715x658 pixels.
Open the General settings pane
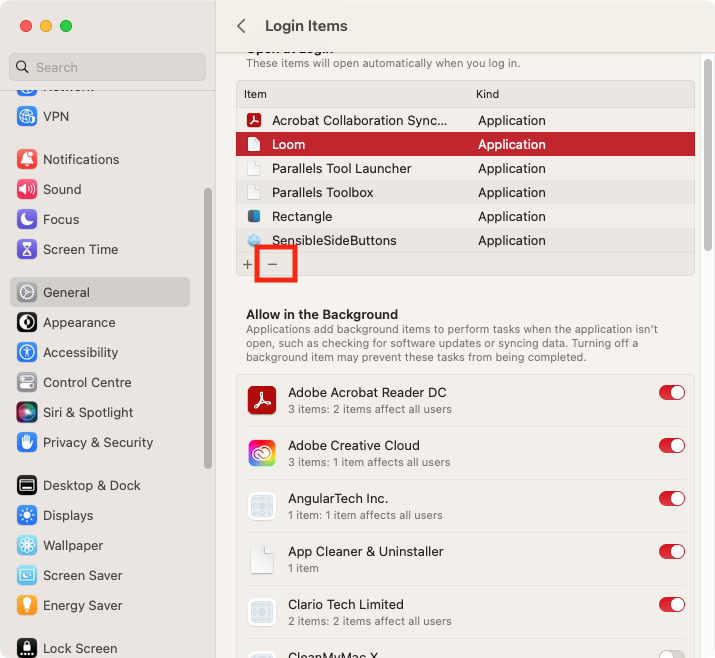point(100,292)
